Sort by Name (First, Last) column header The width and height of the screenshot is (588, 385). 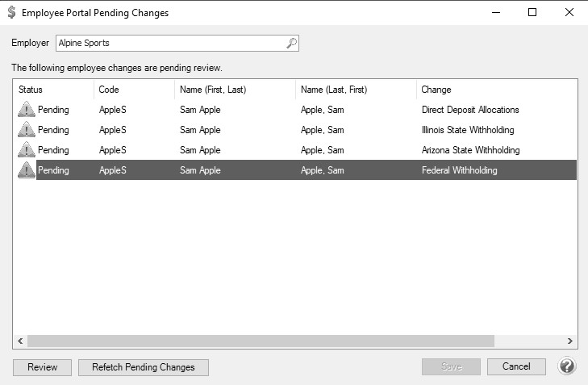click(235, 90)
